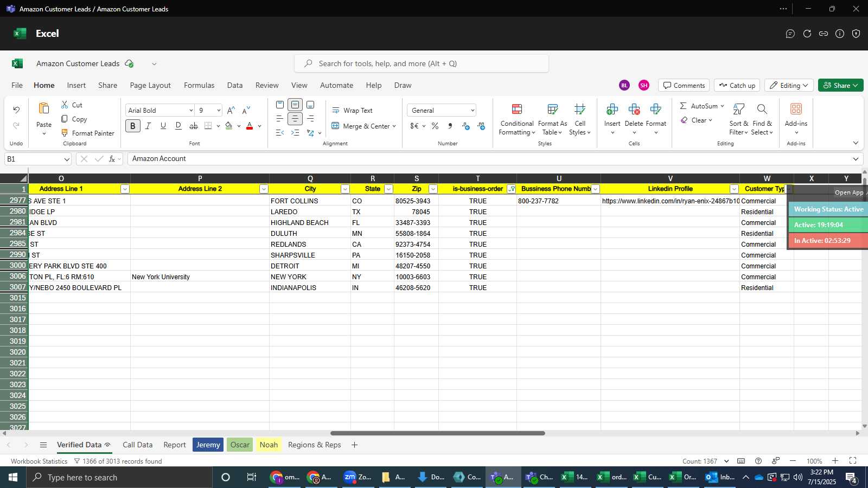
Task: Click the Delete cells icon
Action: pos(634,110)
